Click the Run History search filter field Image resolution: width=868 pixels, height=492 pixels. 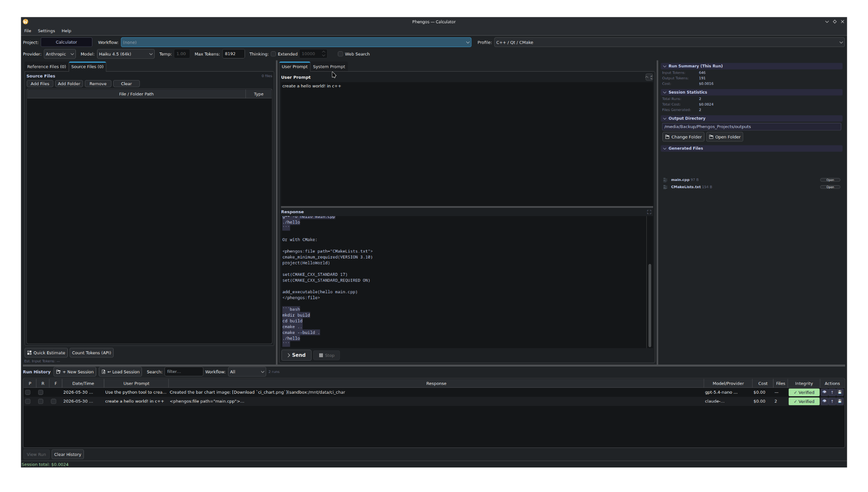point(184,372)
